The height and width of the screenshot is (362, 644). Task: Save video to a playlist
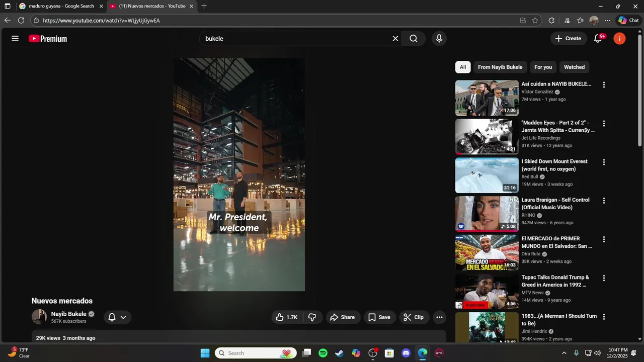[379, 317]
